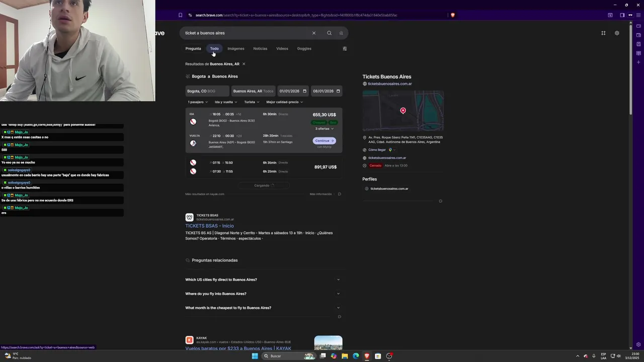Click the OBS icon in the taskbar

(x=389, y=356)
